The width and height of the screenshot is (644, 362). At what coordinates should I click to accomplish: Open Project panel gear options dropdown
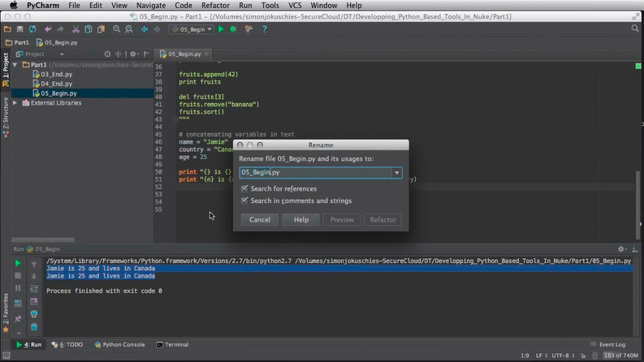[x=134, y=54]
